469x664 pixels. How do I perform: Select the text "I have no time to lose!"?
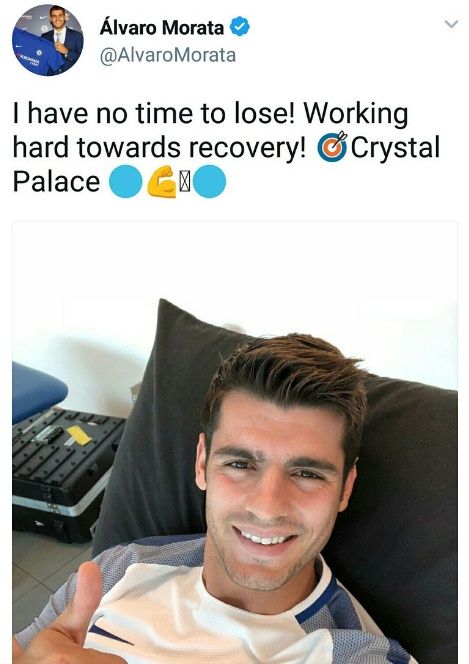click(153, 113)
